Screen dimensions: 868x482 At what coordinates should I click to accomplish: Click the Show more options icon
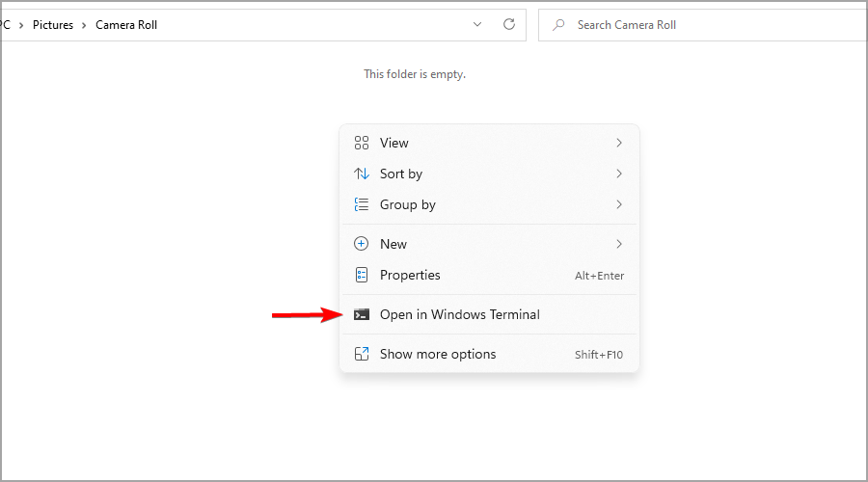pyautogui.click(x=362, y=354)
